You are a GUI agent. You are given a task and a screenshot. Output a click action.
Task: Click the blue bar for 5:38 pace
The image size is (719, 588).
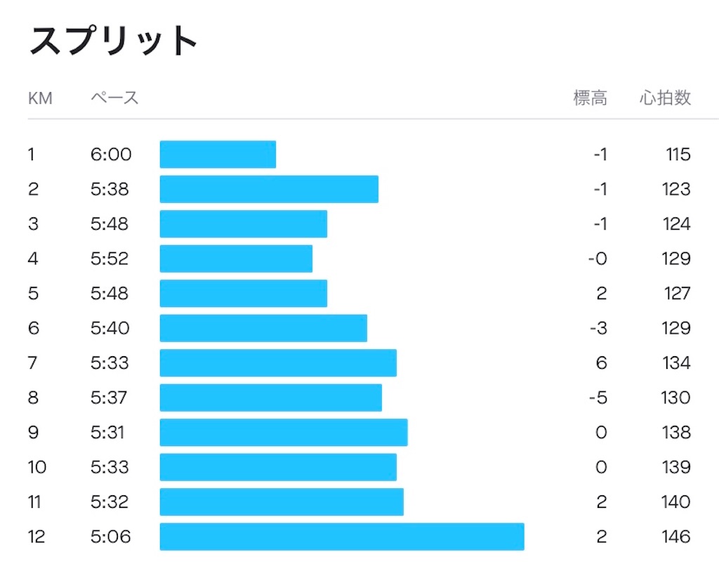point(269,189)
